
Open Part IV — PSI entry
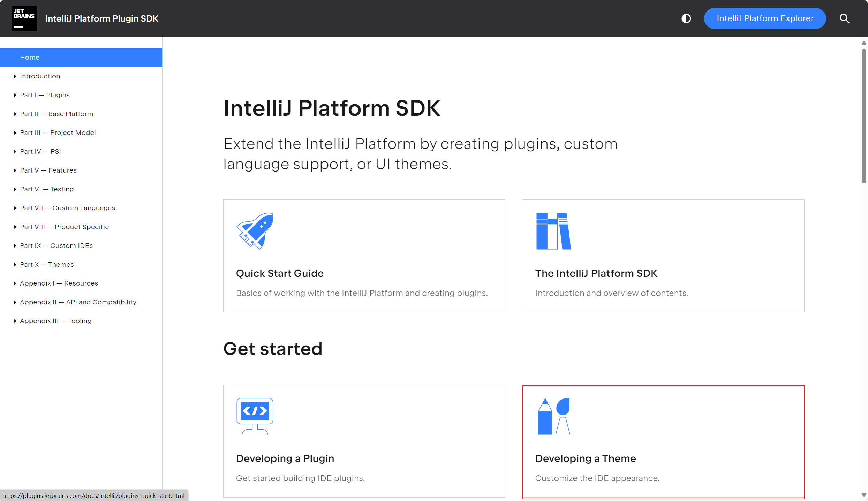(x=40, y=152)
